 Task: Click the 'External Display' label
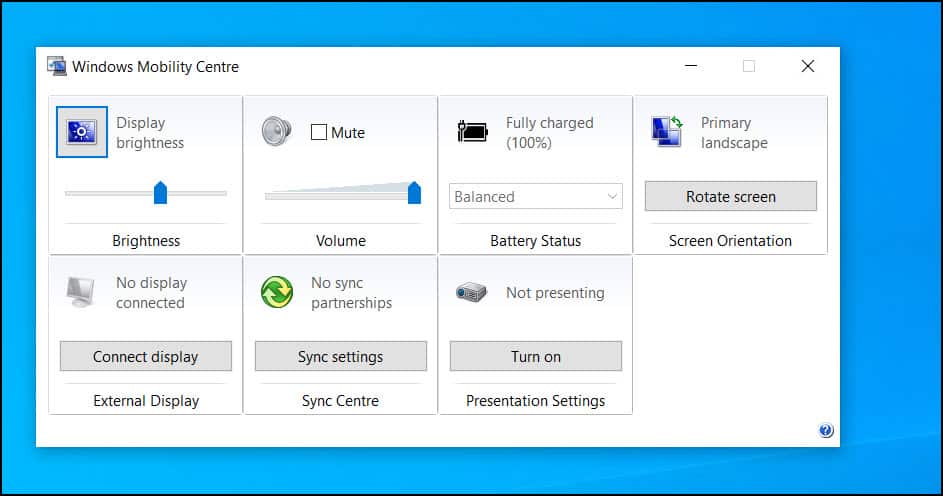point(146,401)
